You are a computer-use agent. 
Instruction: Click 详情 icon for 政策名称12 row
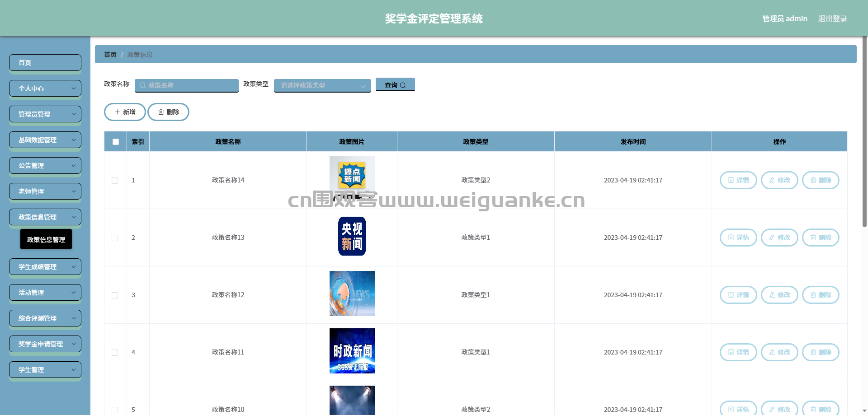pyautogui.click(x=731, y=295)
